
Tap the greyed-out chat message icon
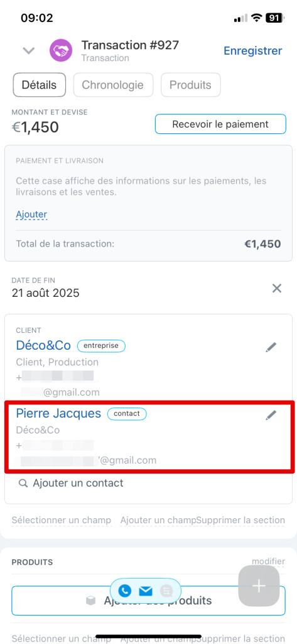pos(166,591)
